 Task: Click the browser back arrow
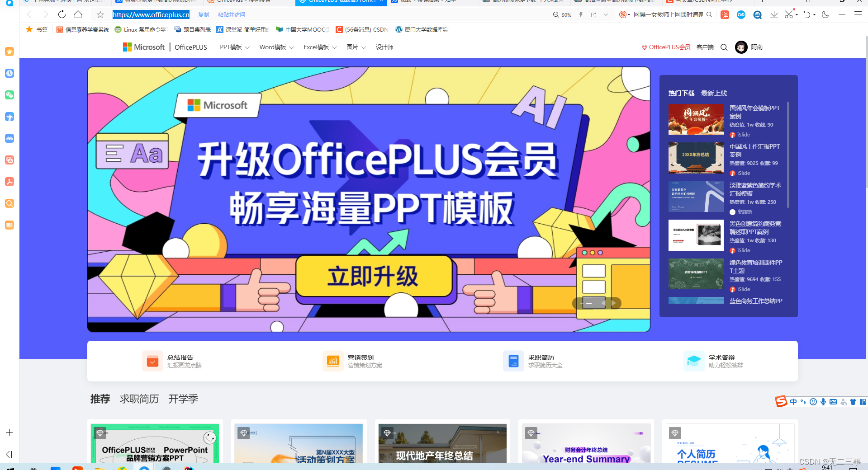(x=29, y=14)
